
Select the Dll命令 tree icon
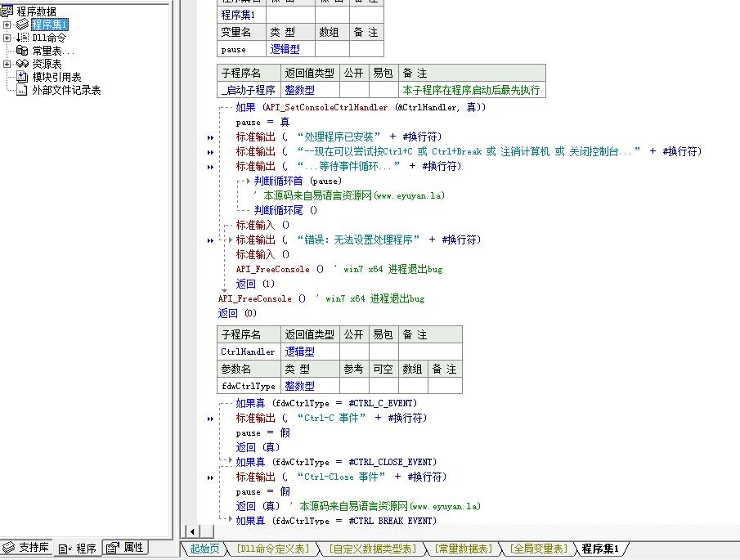[23, 38]
